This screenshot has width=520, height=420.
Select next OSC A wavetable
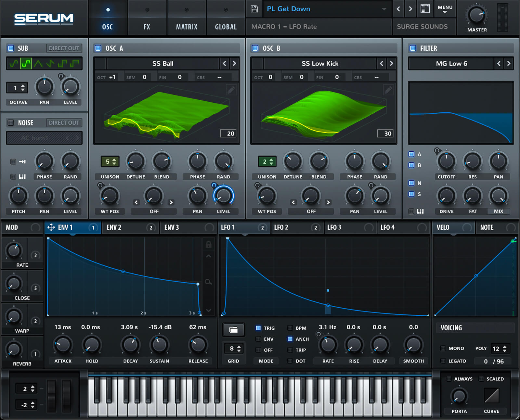click(234, 63)
